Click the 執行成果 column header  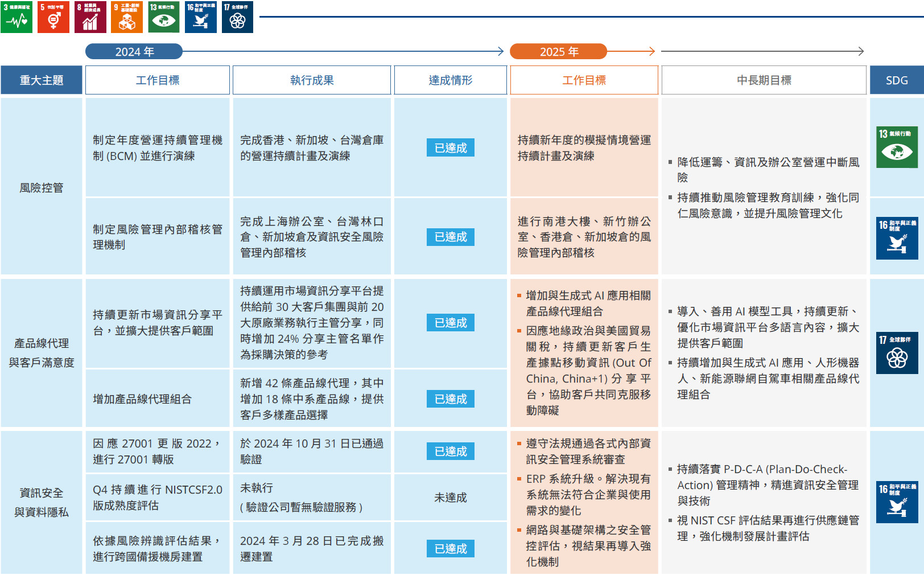tap(312, 80)
